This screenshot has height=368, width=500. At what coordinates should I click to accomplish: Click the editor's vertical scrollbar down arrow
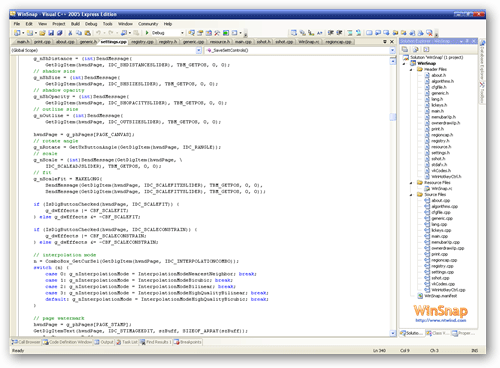pos(393,333)
